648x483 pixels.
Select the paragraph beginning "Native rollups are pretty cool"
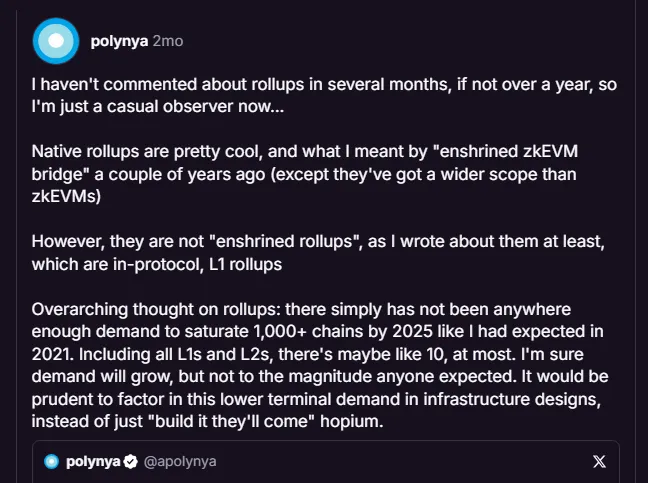pos(305,174)
